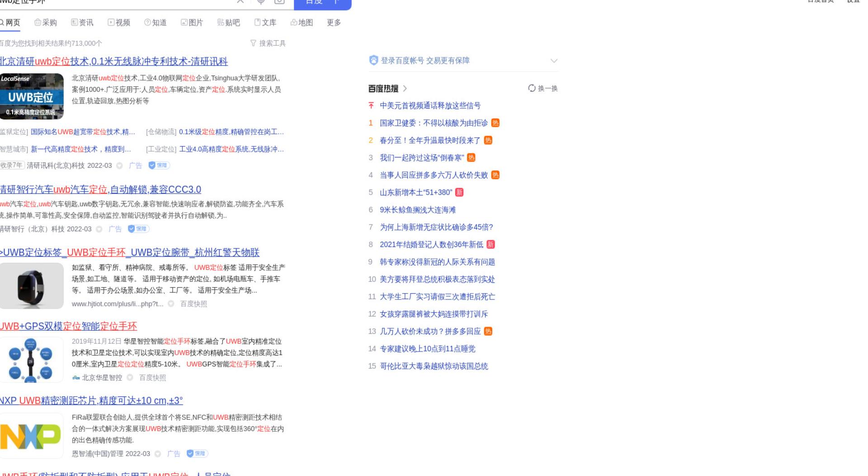
Task: Click the NXP logo thumbnail
Action: (32, 436)
